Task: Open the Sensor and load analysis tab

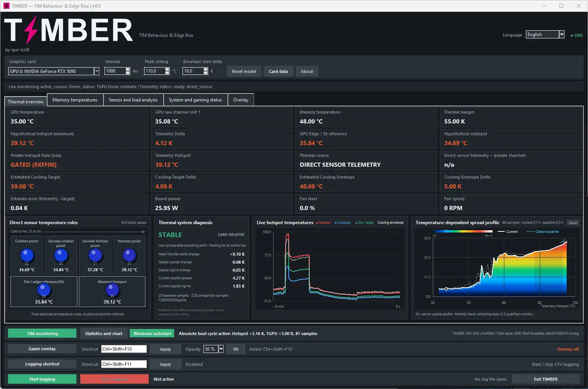Action: click(133, 100)
